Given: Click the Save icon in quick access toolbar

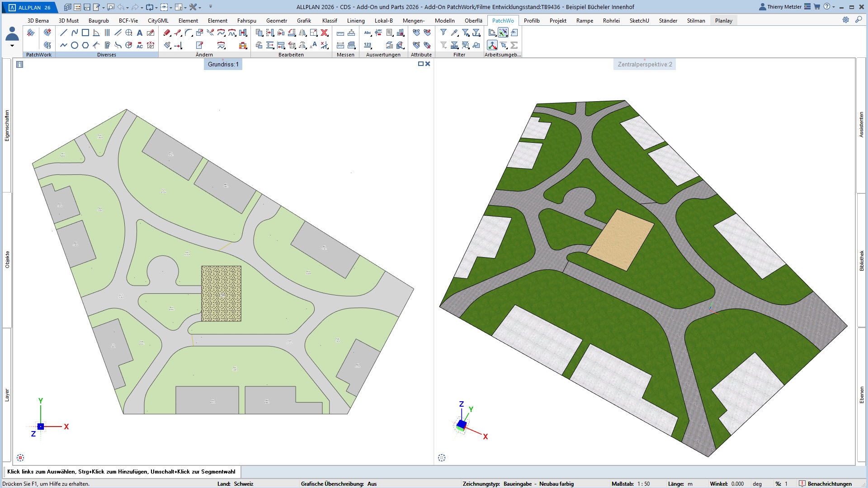Looking at the screenshot, I should click(x=87, y=7).
